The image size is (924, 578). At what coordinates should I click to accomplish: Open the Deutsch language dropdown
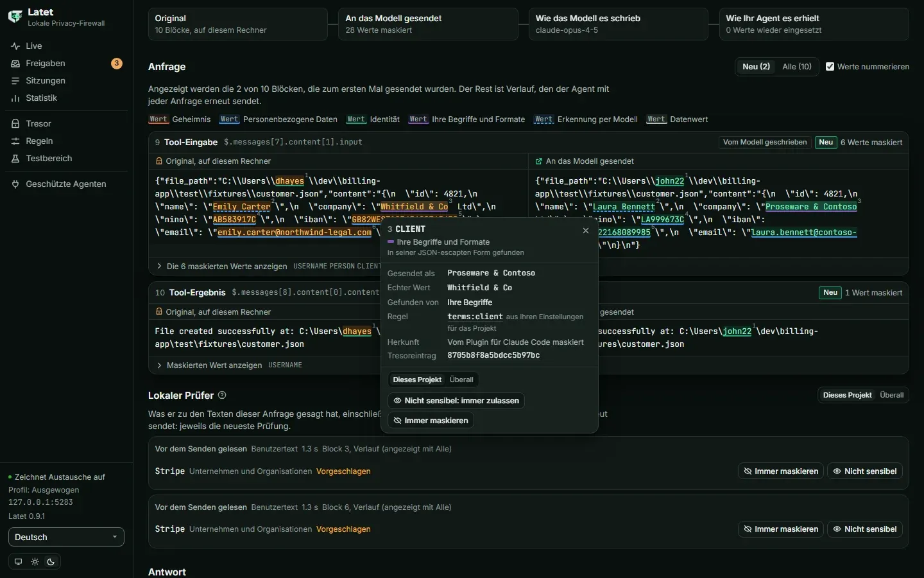[66, 538]
